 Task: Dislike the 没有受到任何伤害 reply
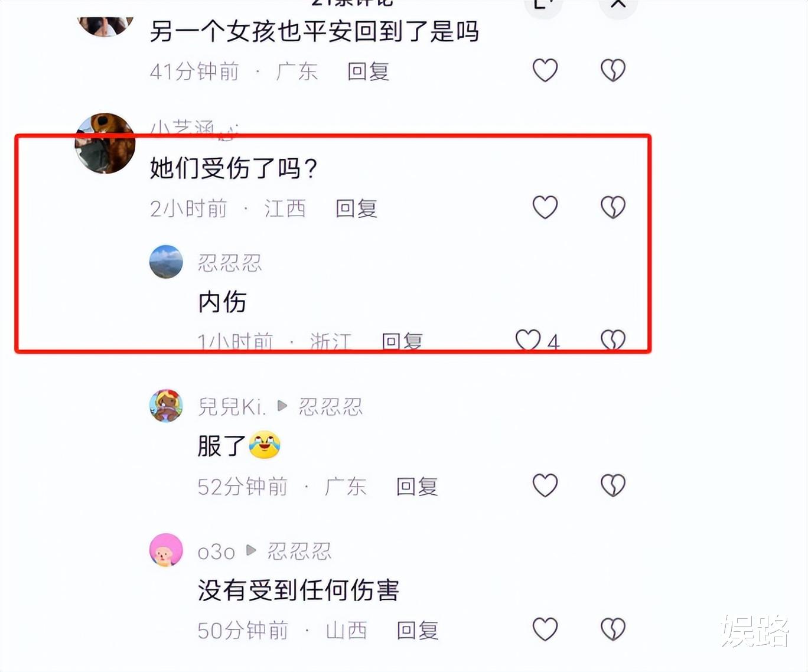click(x=613, y=629)
